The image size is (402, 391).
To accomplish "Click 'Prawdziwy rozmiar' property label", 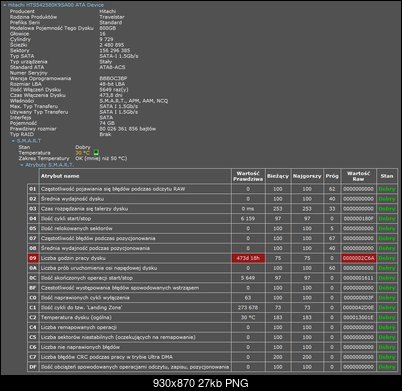I will coord(33,129).
